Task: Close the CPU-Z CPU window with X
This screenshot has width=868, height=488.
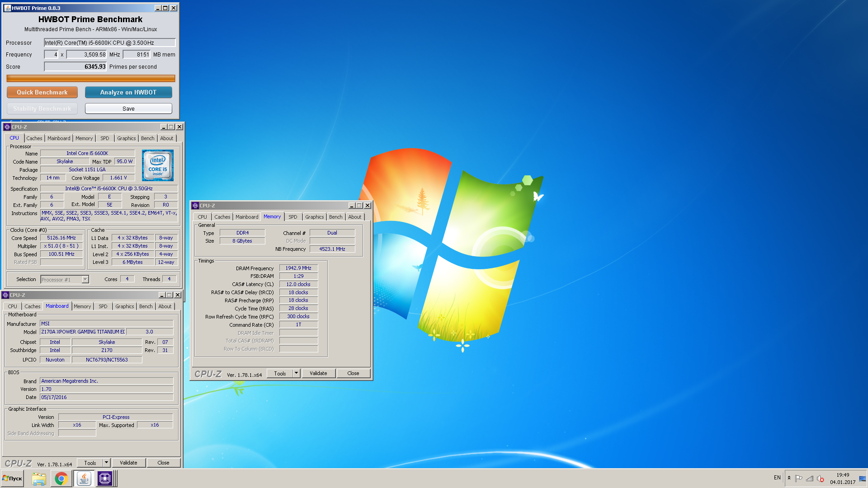Action: coord(179,127)
